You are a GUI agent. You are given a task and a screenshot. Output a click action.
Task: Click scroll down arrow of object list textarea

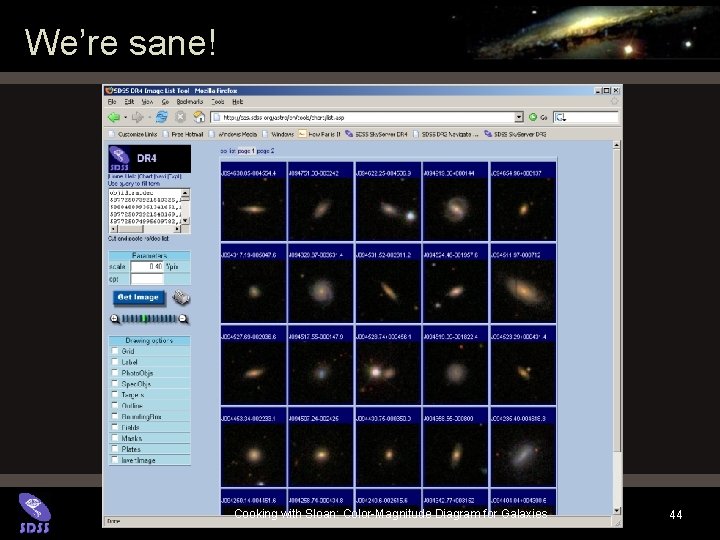tap(185, 221)
